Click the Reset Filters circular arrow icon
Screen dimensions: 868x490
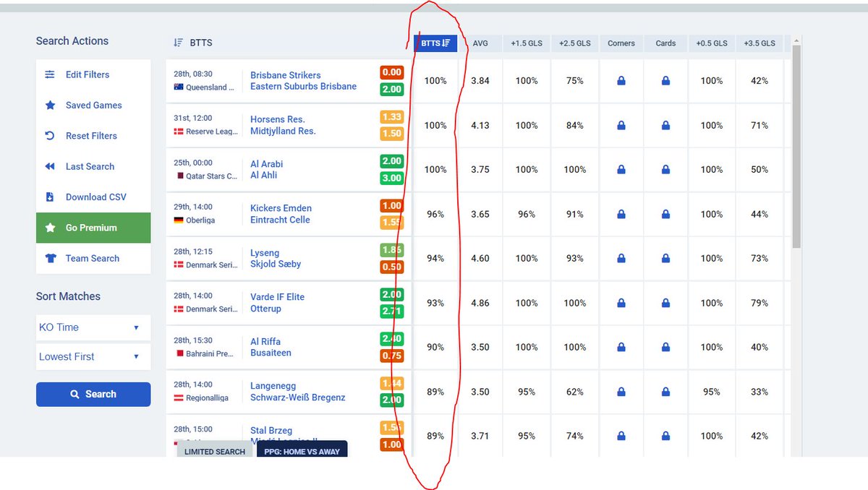click(x=50, y=136)
